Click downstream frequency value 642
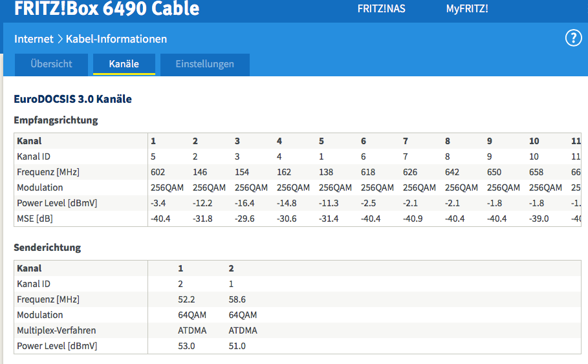 (452, 172)
